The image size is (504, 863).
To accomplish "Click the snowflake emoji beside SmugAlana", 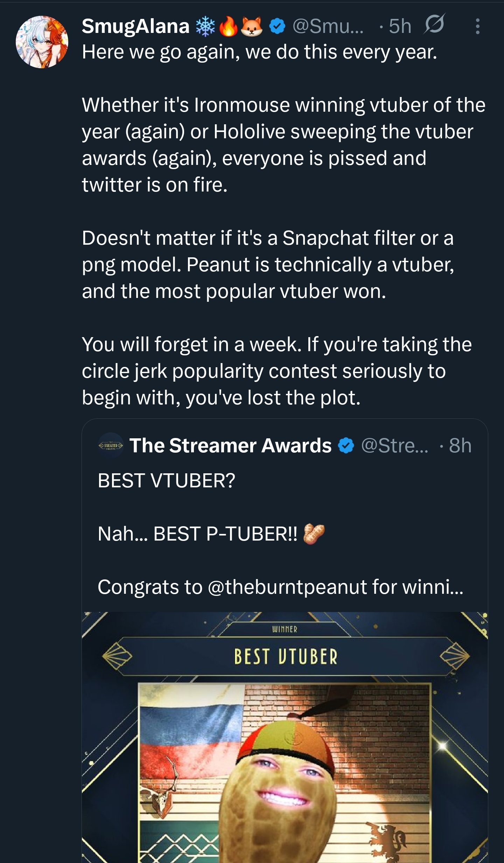I will pyautogui.click(x=205, y=27).
